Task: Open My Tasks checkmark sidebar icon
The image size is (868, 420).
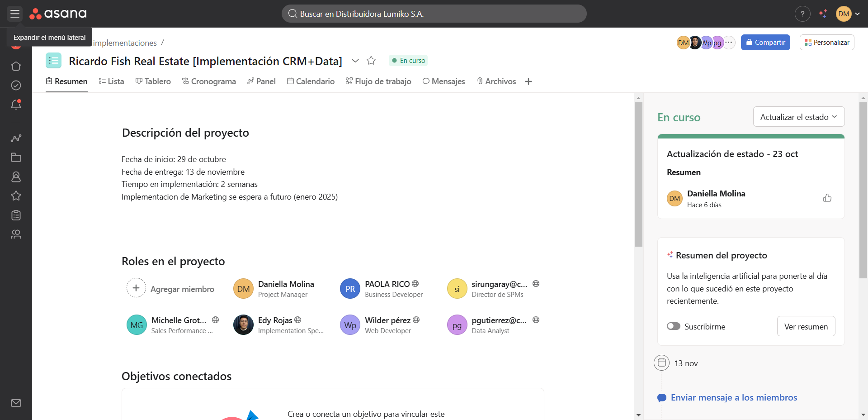Action: point(16,85)
